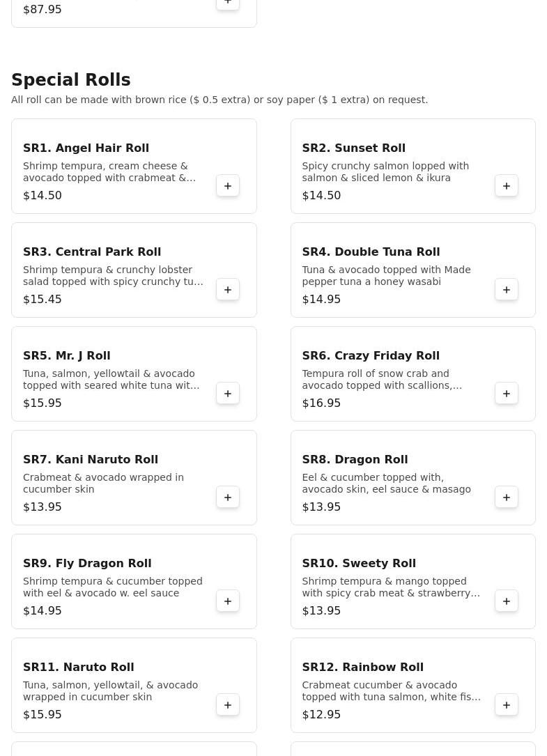Click plus icon for Central Park Roll
The height and width of the screenshot is (756, 547).
coord(228,290)
